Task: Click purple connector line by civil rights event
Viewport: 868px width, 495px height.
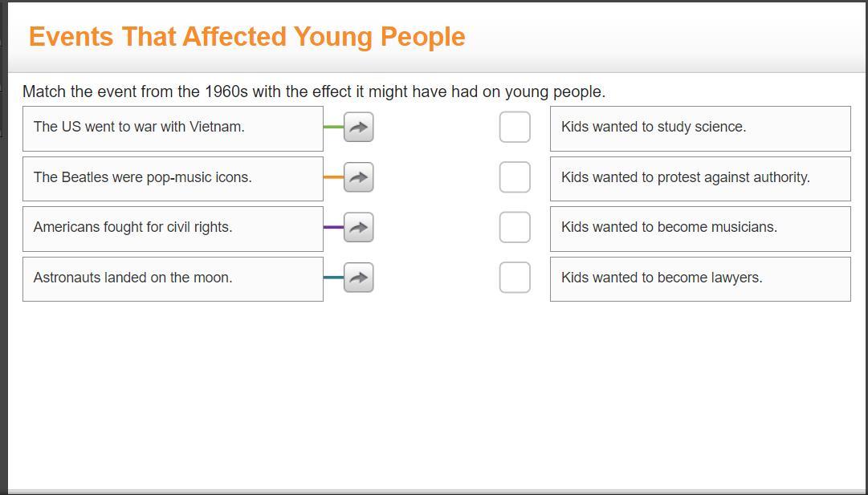Action: [333, 227]
